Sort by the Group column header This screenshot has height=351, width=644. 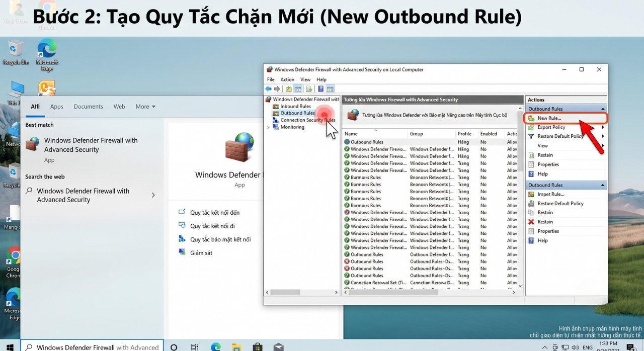click(x=431, y=134)
